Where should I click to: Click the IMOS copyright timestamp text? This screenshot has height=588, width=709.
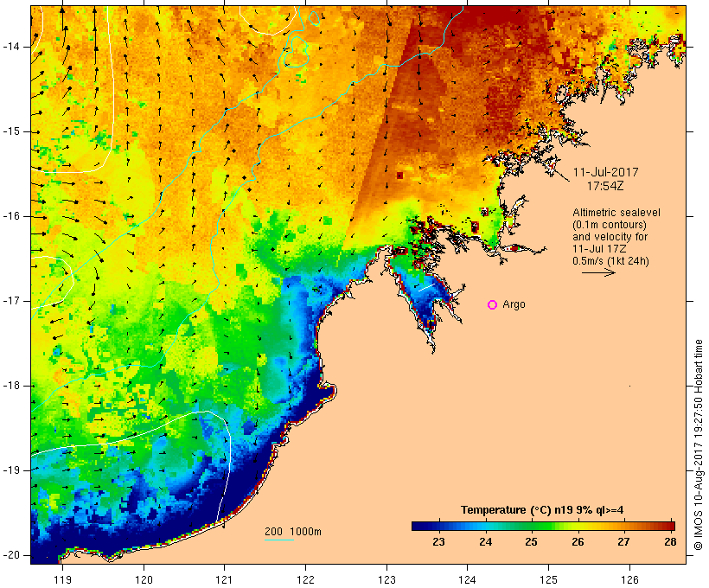pyautogui.click(x=699, y=445)
